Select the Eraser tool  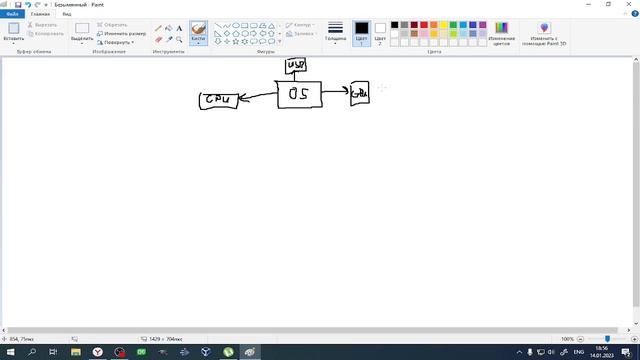(158, 40)
